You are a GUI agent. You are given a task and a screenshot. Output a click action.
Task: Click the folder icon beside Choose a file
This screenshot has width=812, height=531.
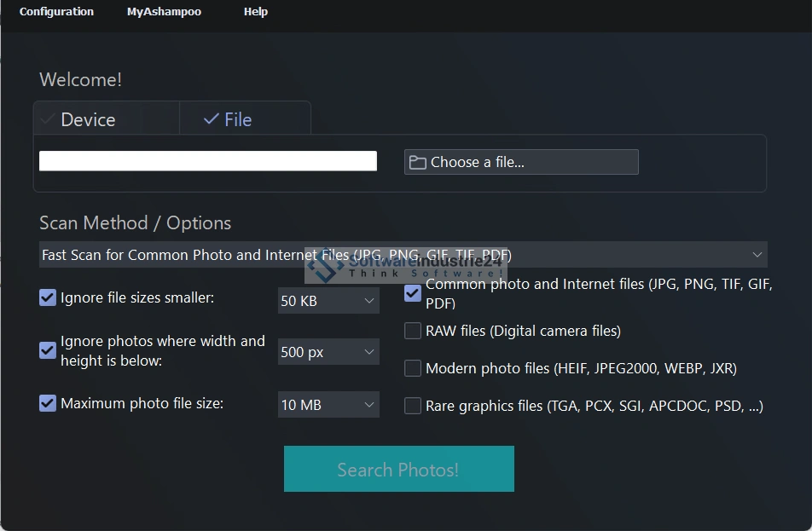pos(417,162)
